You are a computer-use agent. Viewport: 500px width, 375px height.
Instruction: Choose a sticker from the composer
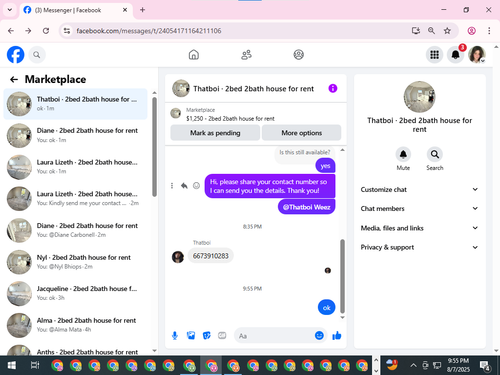207,336
